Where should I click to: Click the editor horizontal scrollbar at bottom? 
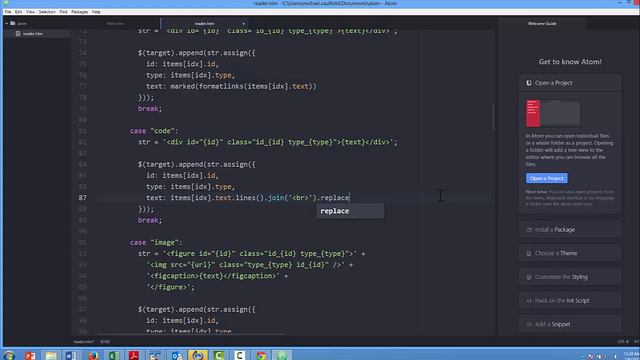(x=192, y=334)
